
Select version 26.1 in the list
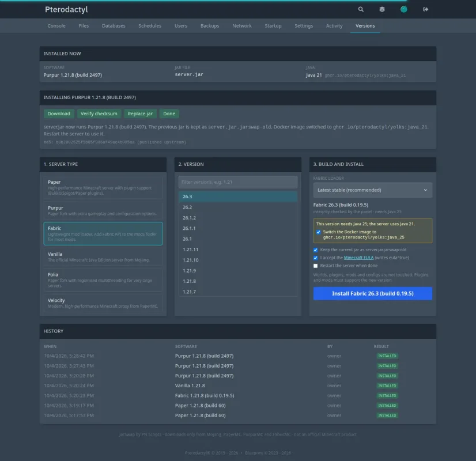click(238, 239)
